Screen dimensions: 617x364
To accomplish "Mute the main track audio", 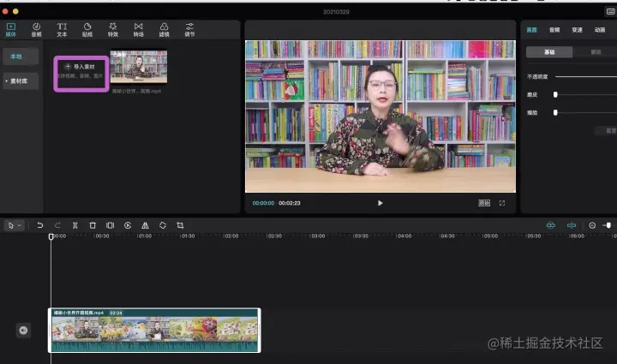I will [x=23, y=331].
